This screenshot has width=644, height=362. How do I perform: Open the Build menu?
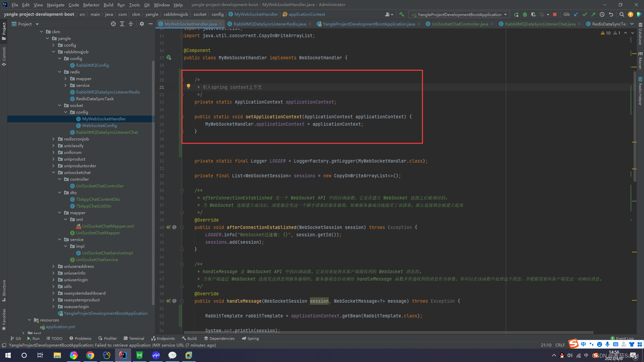coord(108,5)
